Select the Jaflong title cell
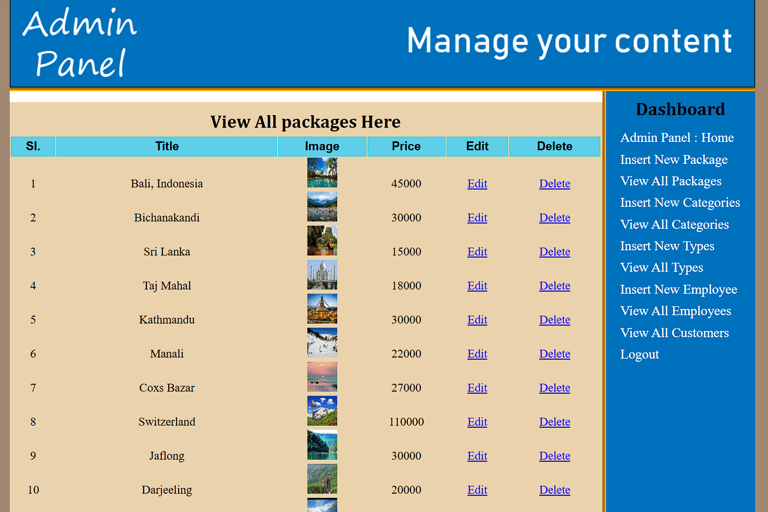Image resolution: width=768 pixels, height=512 pixels. pos(167,456)
